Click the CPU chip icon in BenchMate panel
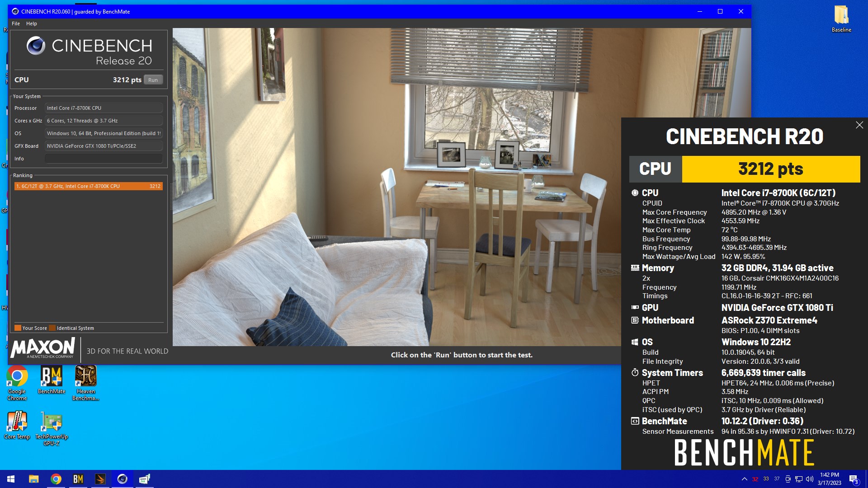 tap(635, 193)
